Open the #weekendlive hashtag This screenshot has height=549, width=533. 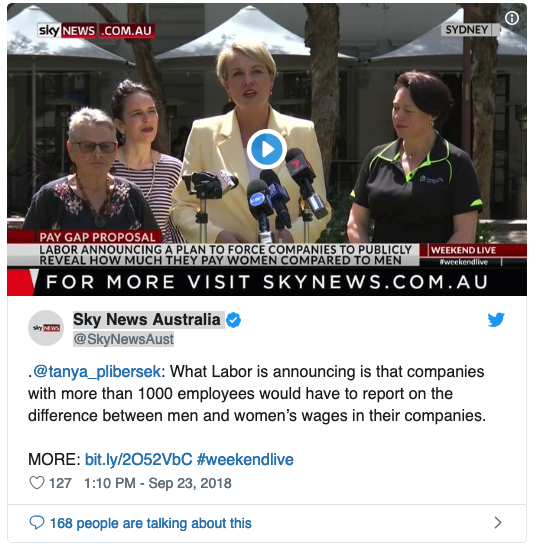click(245, 459)
